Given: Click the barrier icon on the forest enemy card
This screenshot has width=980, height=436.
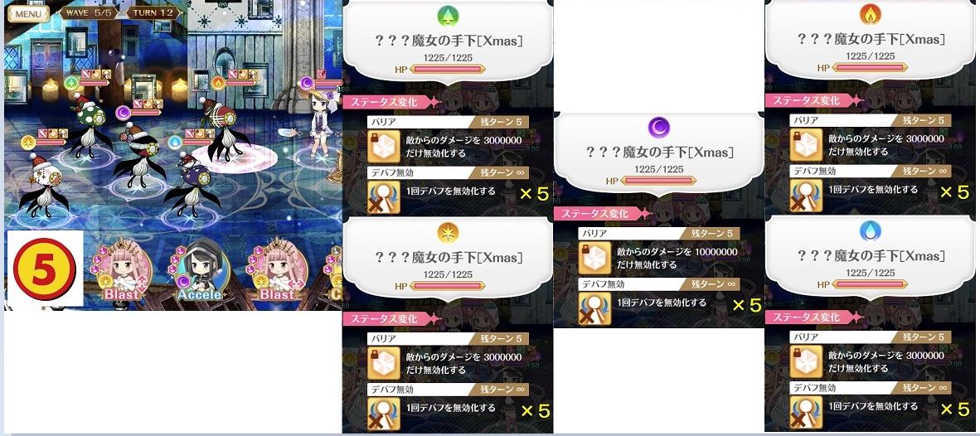Looking at the screenshot, I should click(383, 146).
